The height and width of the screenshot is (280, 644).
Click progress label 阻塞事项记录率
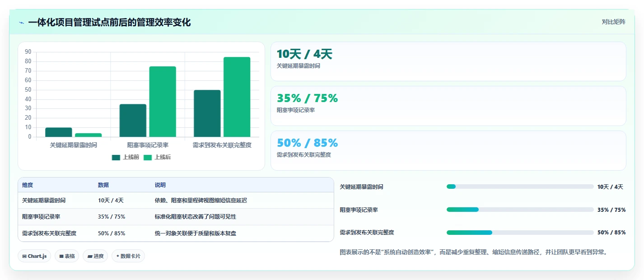pos(359,210)
